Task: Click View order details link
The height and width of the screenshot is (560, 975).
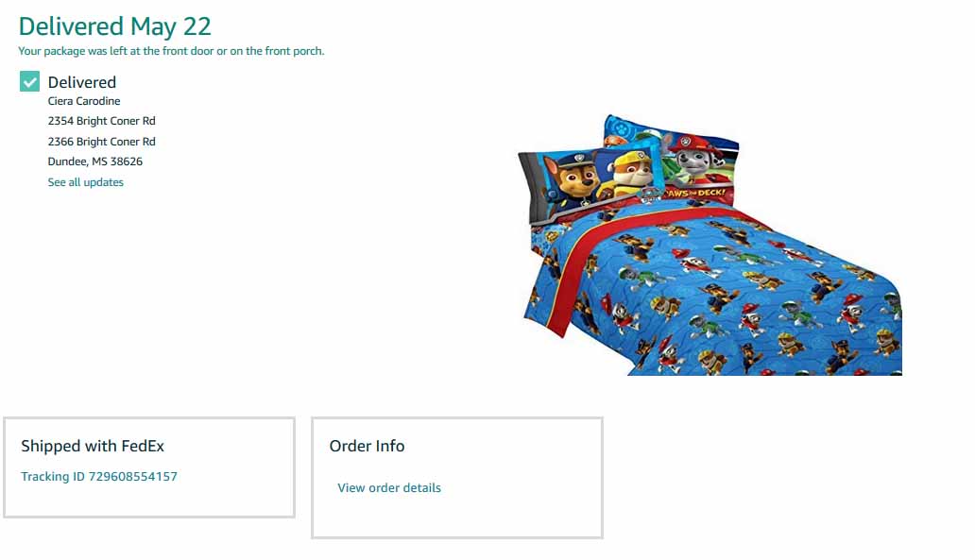Action: coord(389,488)
